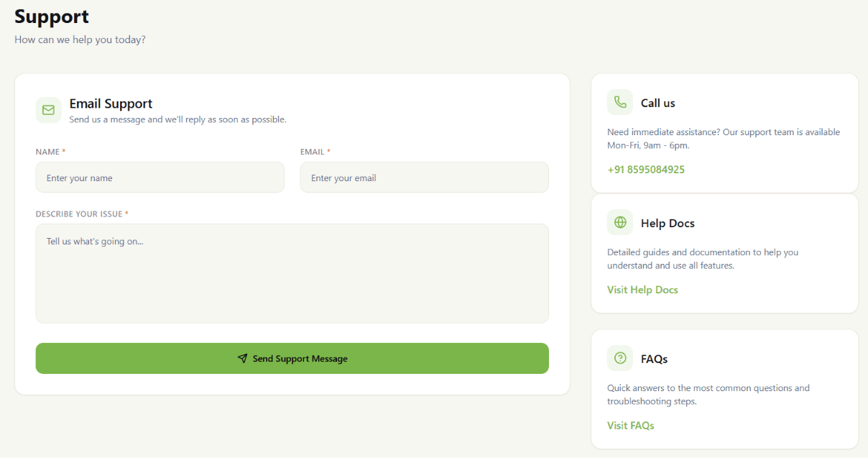Screen dimensions: 868x458
Task: Click into the Describe Your Issue textarea
Action: click(292, 273)
